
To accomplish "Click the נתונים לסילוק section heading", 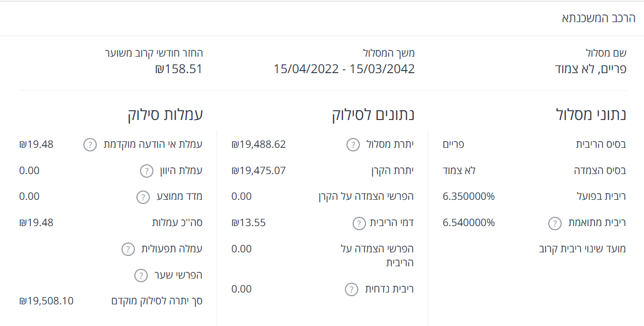I will pyautogui.click(x=373, y=115).
